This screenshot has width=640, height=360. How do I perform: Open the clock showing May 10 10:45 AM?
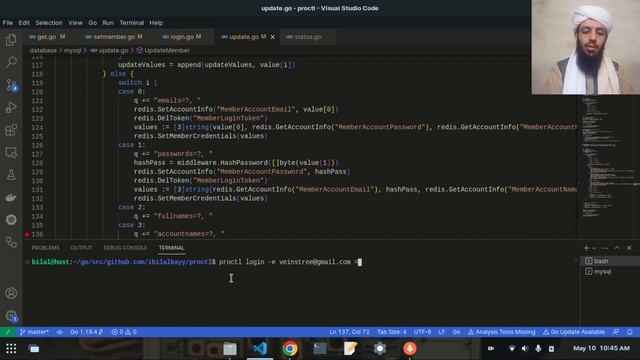pos(601,348)
